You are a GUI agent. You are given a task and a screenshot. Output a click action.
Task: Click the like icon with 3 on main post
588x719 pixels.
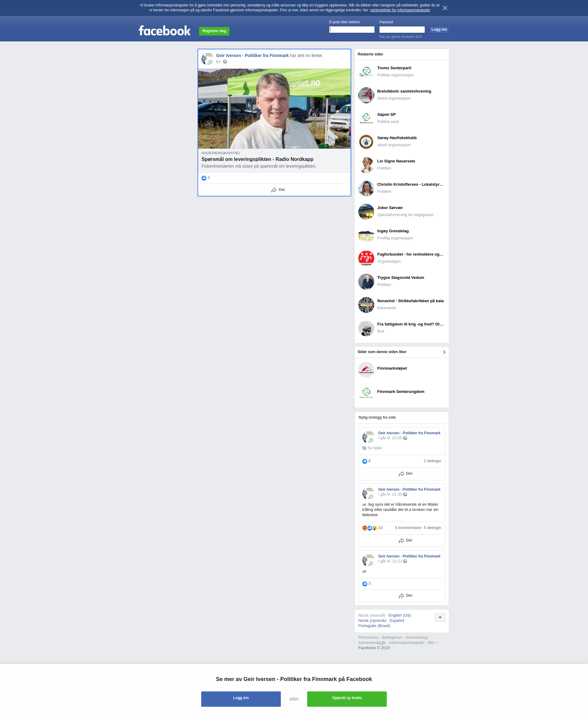click(204, 178)
